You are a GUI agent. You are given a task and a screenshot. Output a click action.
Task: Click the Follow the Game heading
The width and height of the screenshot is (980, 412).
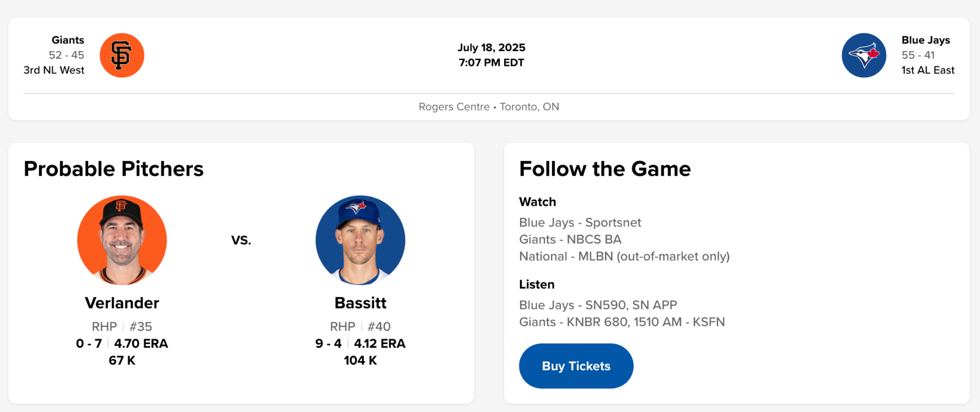[x=605, y=169]
